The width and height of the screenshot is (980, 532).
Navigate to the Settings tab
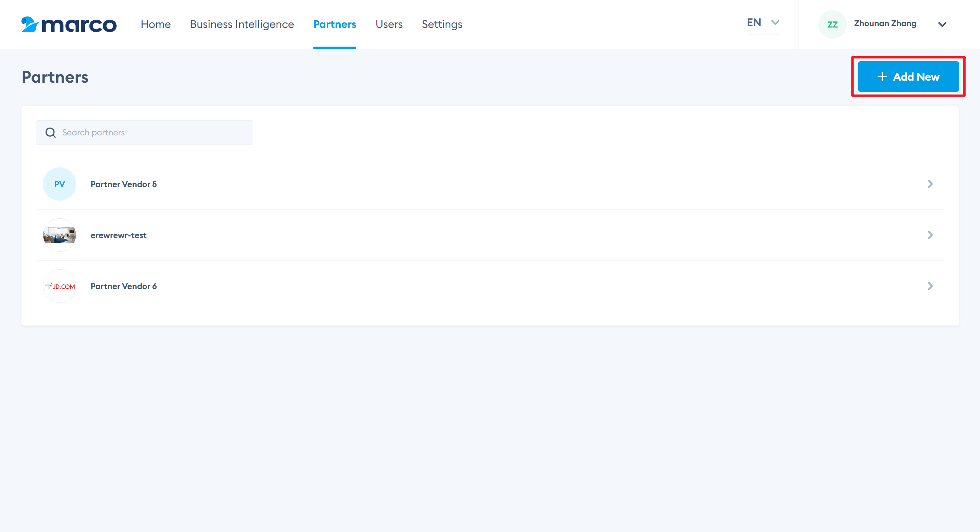pos(442,24)
